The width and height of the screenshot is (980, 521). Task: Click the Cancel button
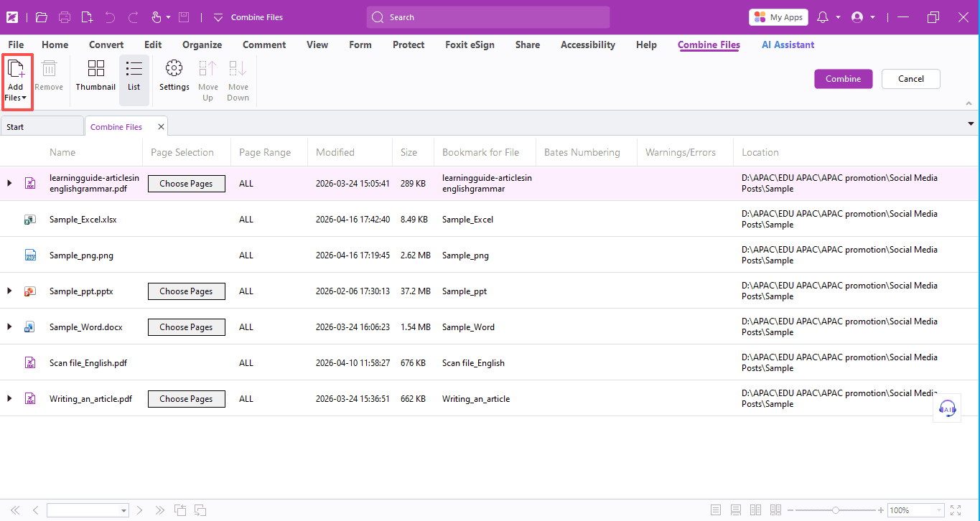point(911,79)
